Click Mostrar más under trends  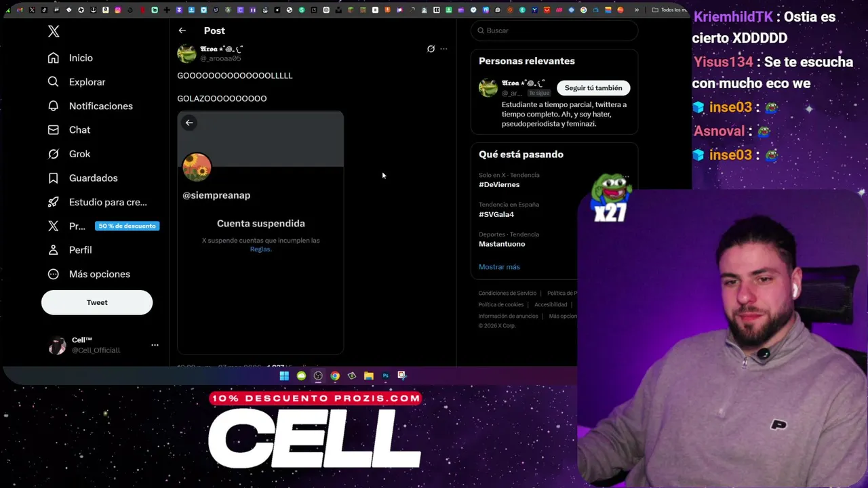pyautogui.click(x=499, y=267)
